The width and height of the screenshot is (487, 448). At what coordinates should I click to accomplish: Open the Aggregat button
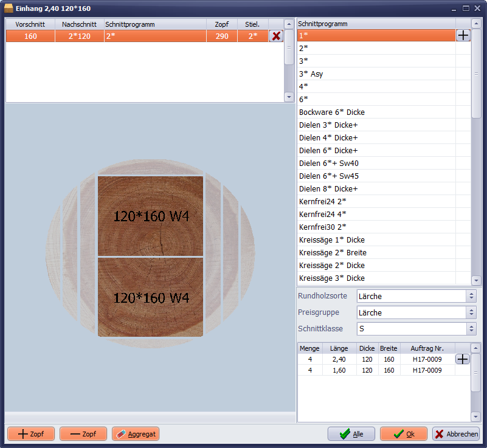tap(136, 434)
